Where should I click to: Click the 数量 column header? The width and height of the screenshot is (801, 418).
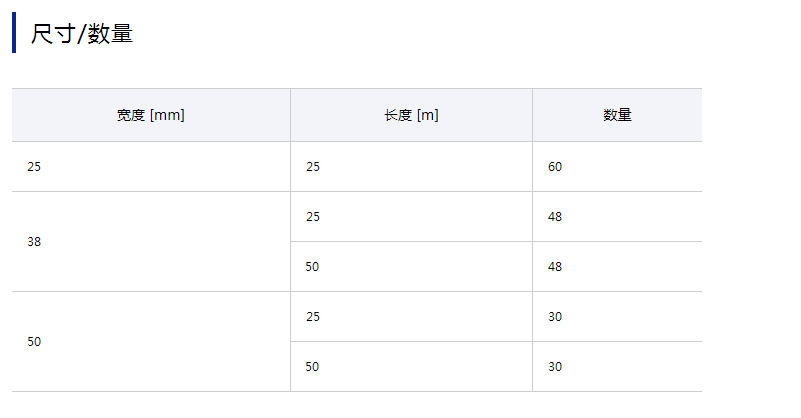(617, 115)
